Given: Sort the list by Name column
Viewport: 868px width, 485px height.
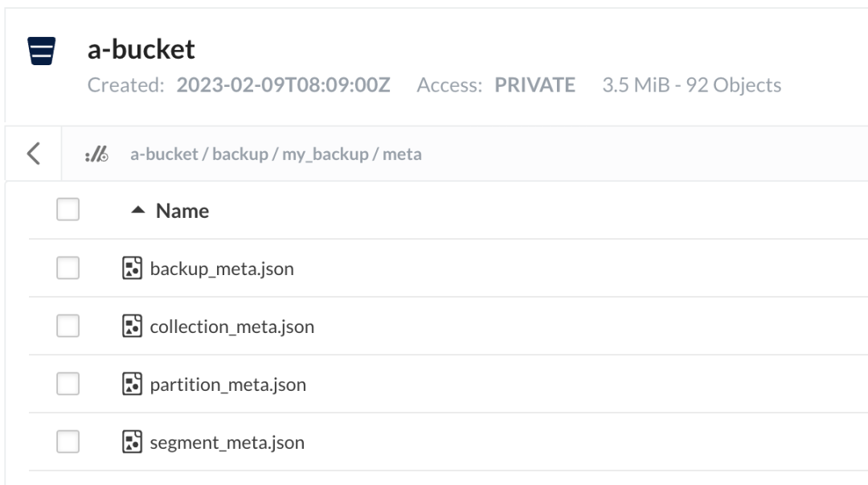Looking at the screenshot, I should (182, 211).
